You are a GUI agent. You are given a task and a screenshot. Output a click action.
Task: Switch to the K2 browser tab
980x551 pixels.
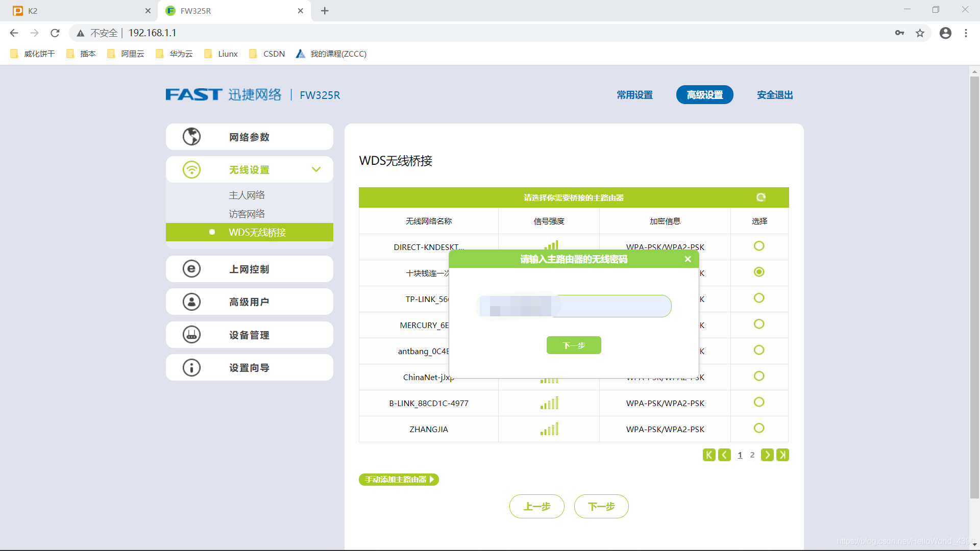(77, 11)
